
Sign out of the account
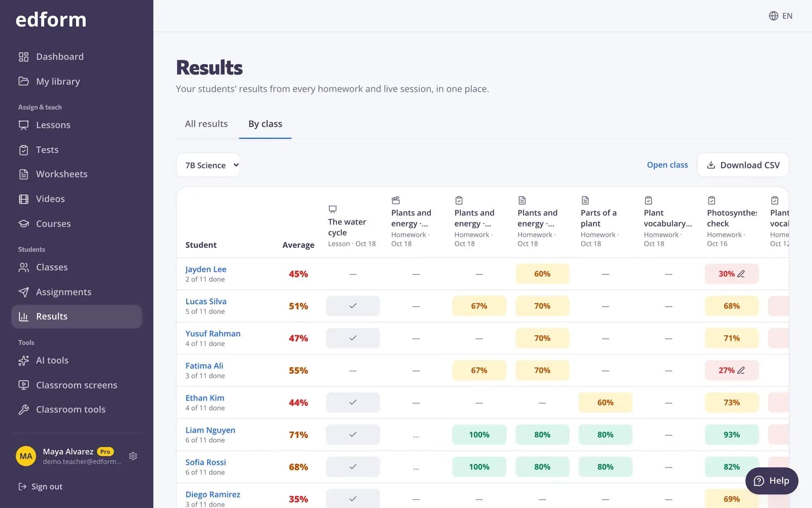click(x=41, y=487)
